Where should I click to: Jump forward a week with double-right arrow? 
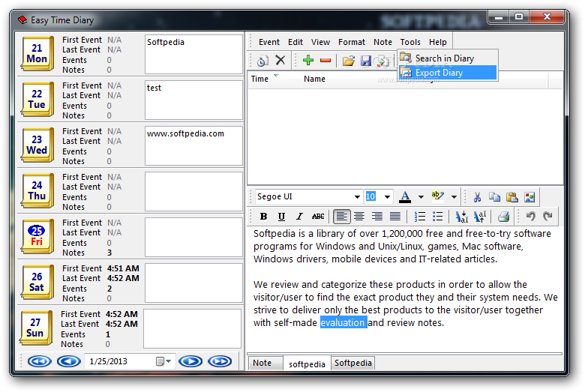tap(220, 361)
